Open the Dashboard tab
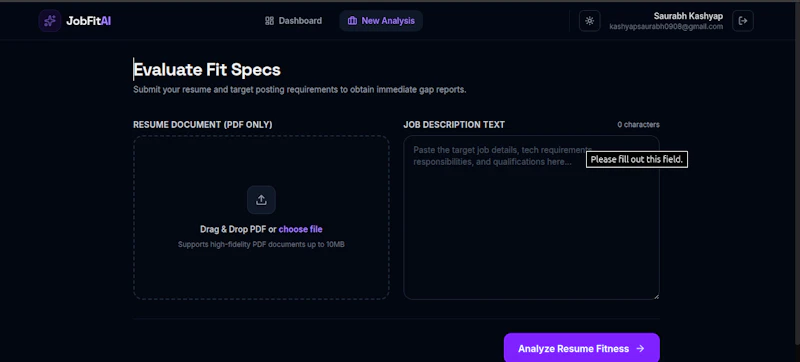800x362 pixels. [x=293, y=21]
